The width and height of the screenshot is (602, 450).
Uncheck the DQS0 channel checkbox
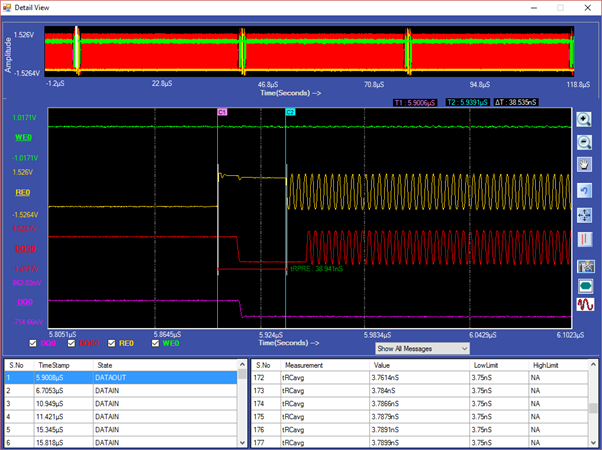pos(71,344)
